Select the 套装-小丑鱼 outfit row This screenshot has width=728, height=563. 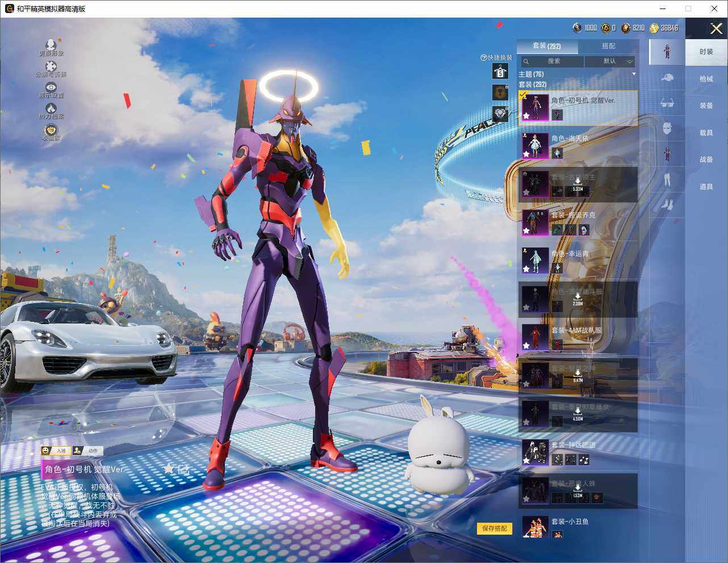click(578, 527)
